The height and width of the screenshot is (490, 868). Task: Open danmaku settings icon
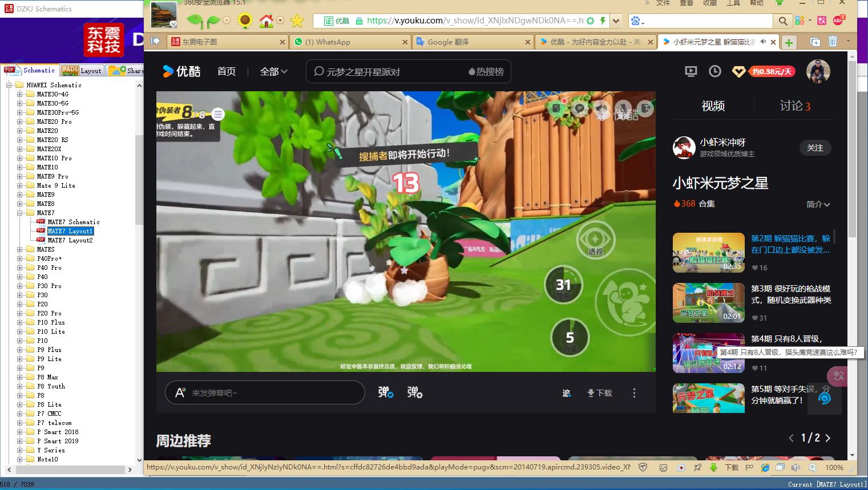[415, 392]
